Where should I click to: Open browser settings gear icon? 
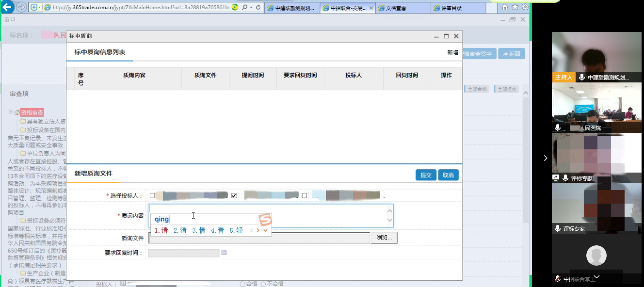[x=525, y=7]
